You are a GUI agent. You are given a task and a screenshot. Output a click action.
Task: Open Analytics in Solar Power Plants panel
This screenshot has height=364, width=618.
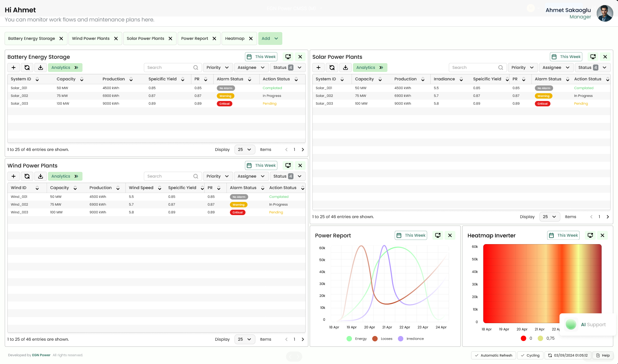tap(370, 68)
